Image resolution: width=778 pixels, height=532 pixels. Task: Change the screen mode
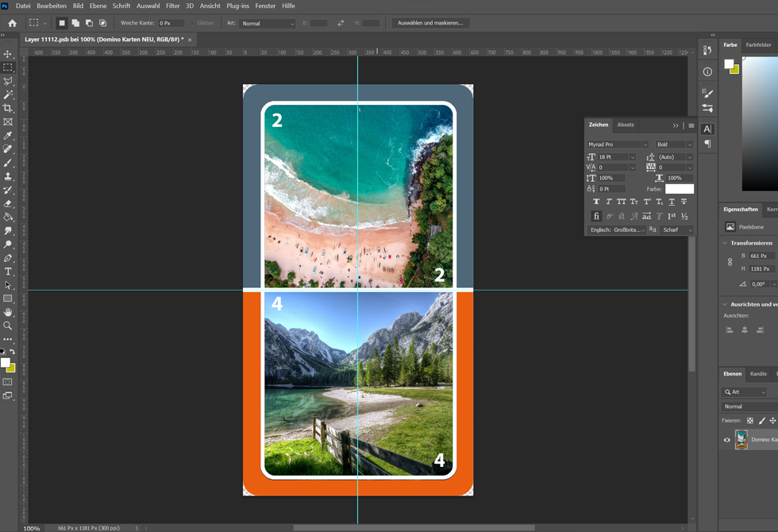(8, 395)
